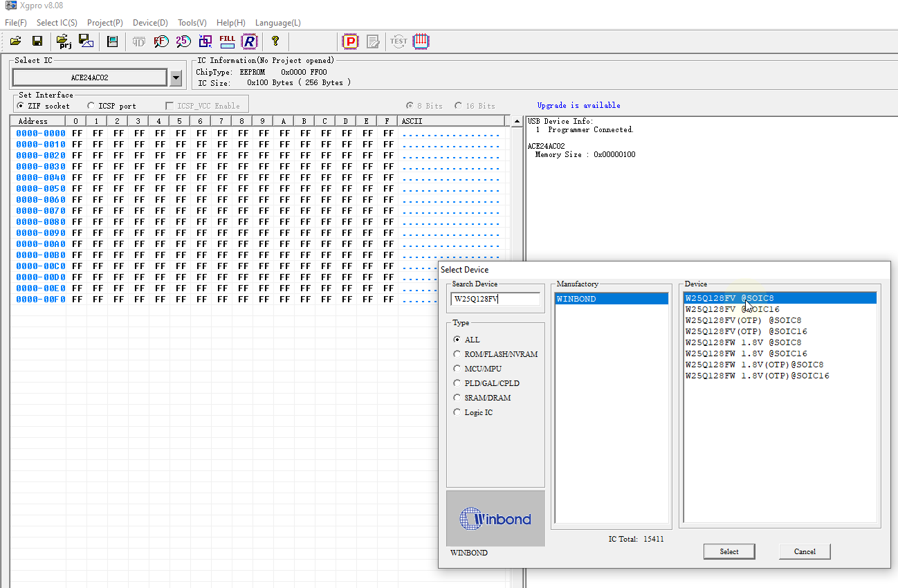
Task: Click the Save project icon
Action: point(86,42)
